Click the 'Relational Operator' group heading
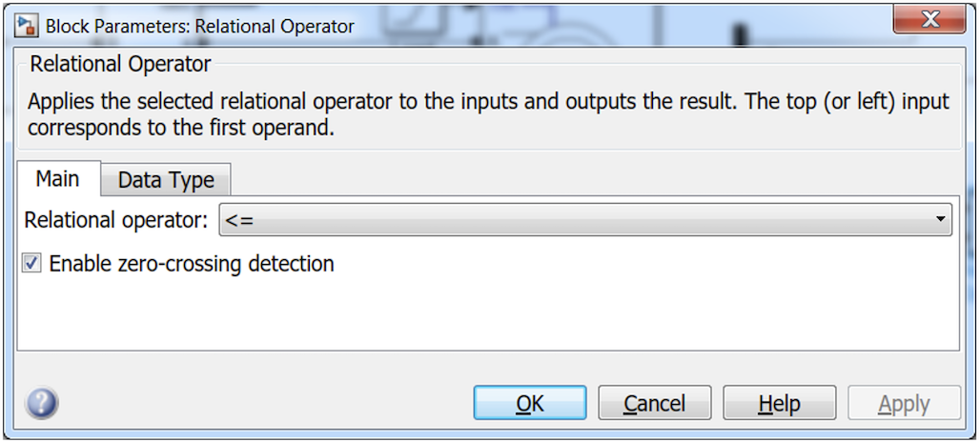This screenshot has height=442, width=980. 120,65
